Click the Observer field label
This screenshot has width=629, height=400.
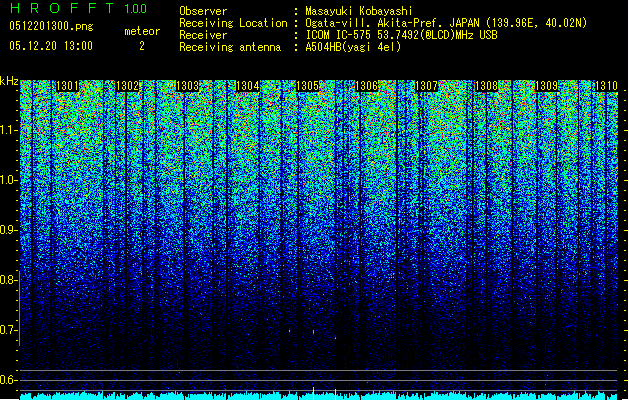(x=203, y=11)
